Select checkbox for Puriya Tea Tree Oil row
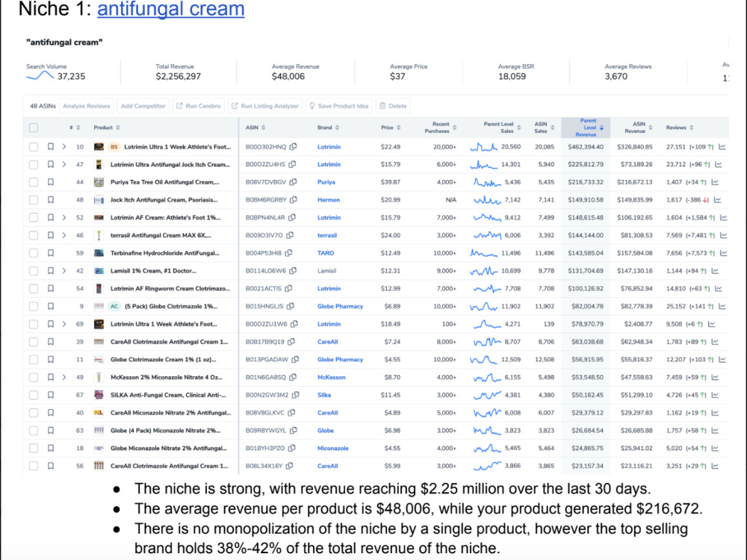Image resolution: width=747 pixels, height=560 pixels. click(x=34, y=182)
